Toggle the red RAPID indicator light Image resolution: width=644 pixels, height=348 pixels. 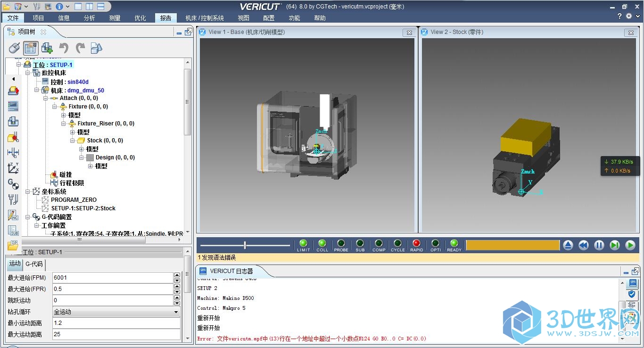click(x=416, y=243)
